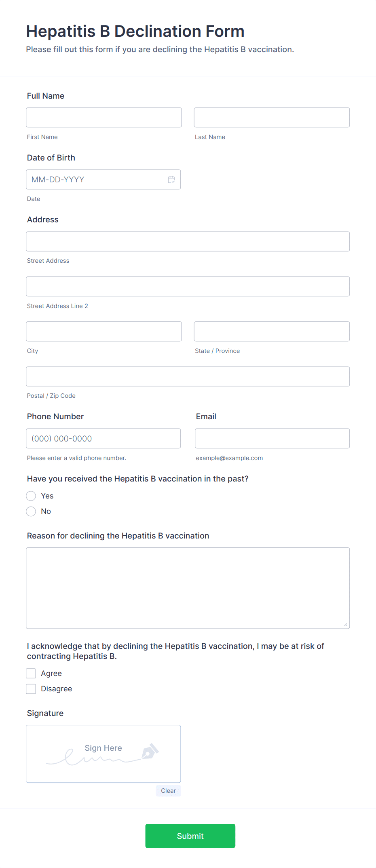Click the Email input field

point(272,438)
